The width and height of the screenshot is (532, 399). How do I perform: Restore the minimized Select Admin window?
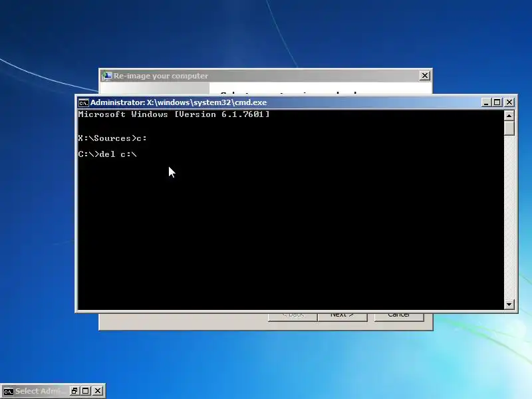click(74, 391)
